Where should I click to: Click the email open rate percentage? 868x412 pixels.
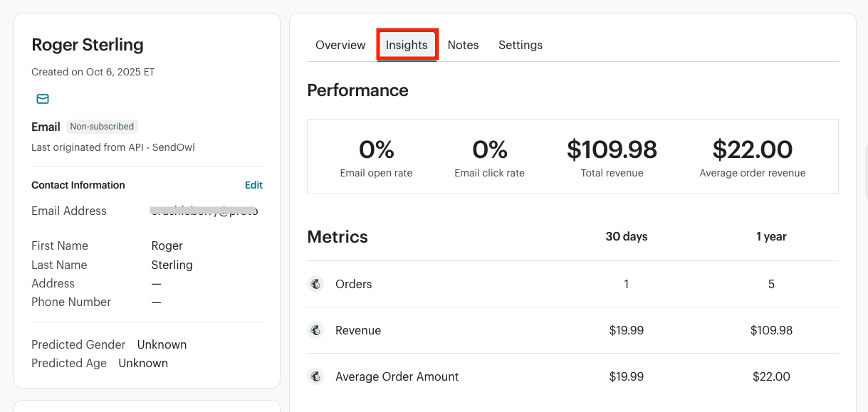376,149
